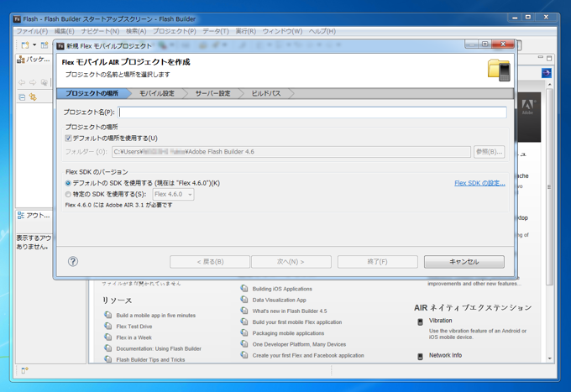
Task: Click the status bar icon at bottom left
Action: [24, 370]
